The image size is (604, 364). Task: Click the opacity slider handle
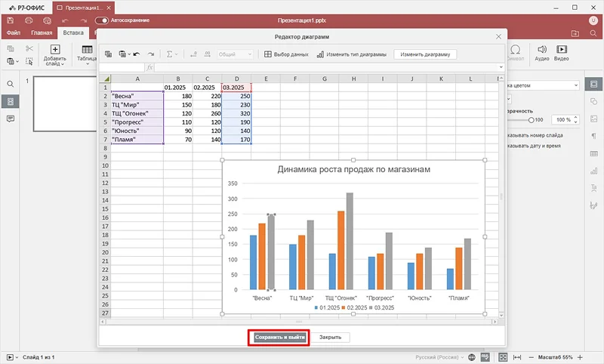[x=532, y=120]
